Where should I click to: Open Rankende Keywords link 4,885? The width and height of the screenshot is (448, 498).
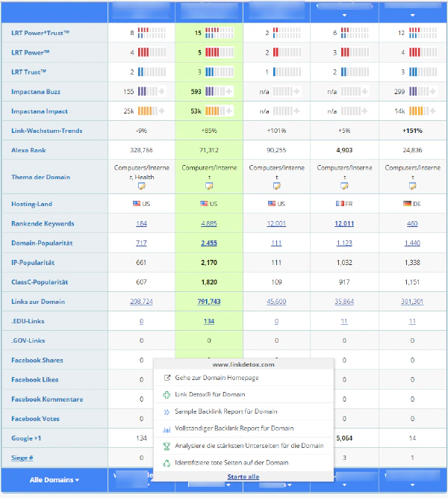pyautogui.click(x=209, y=223)
